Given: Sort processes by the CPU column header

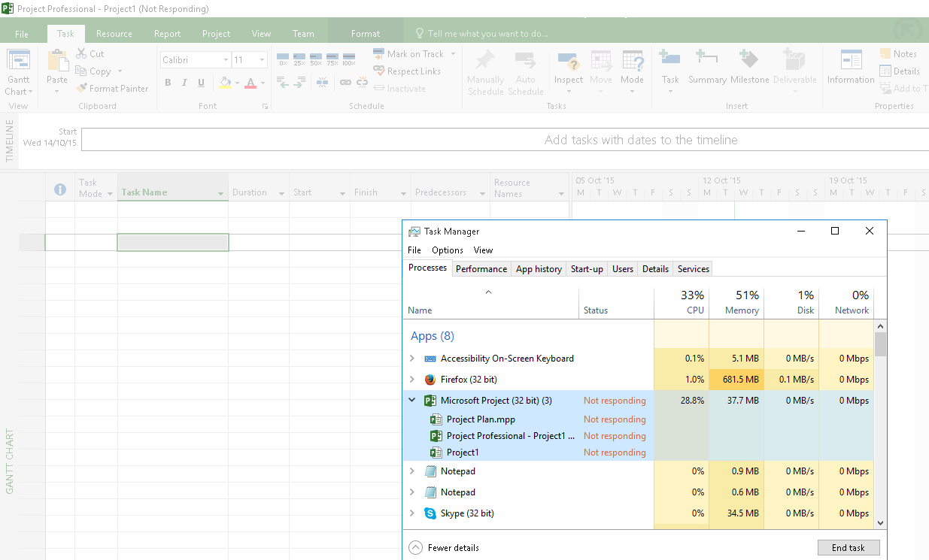Looking at the screenshot, I should tap(682, 302).
